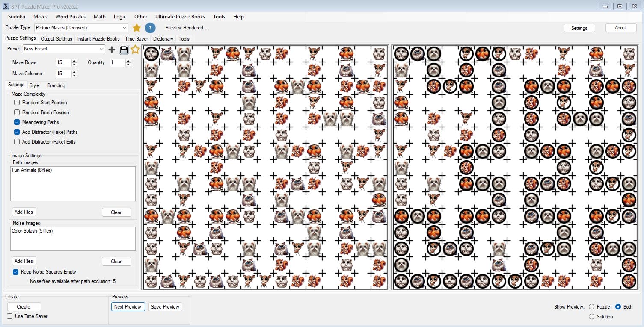Save preset with the floppy disk icon

[x=124, y=50]
